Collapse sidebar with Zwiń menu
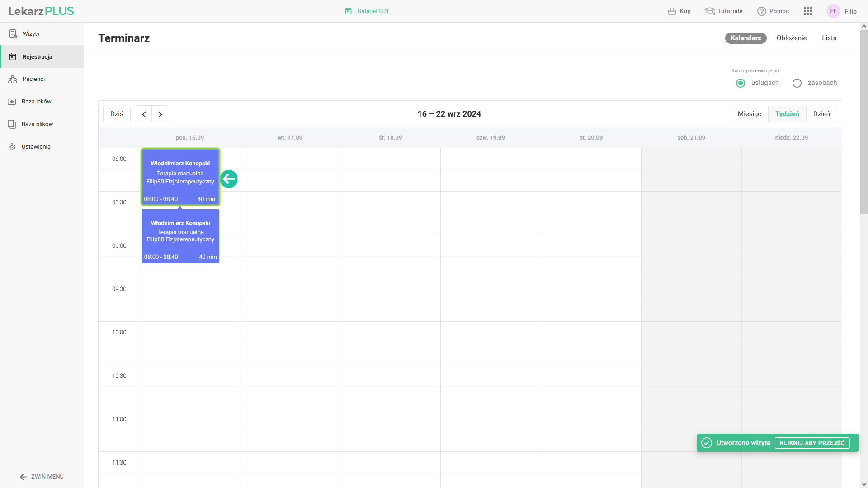The image size is (868, 488). click(x=42, y=477)
